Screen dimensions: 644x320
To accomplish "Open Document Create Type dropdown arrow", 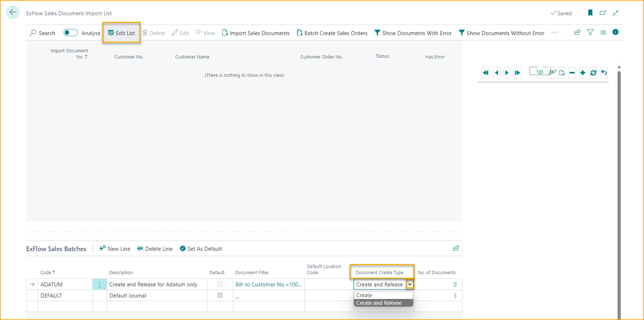I will click(x=410, y=284).
